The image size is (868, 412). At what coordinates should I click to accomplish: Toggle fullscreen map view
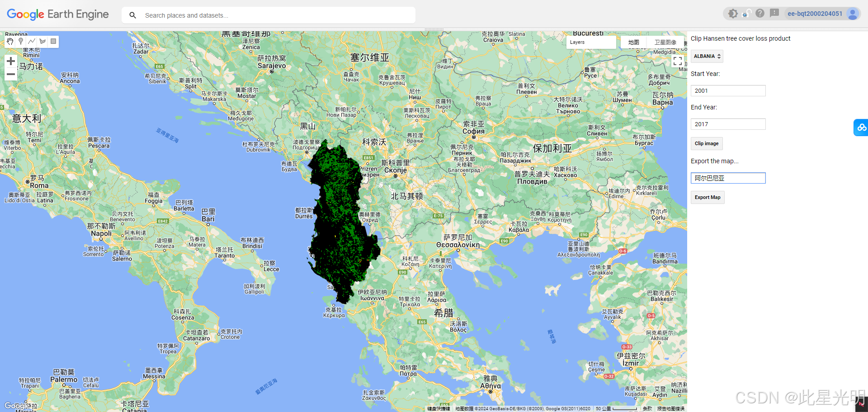point(677,61)
